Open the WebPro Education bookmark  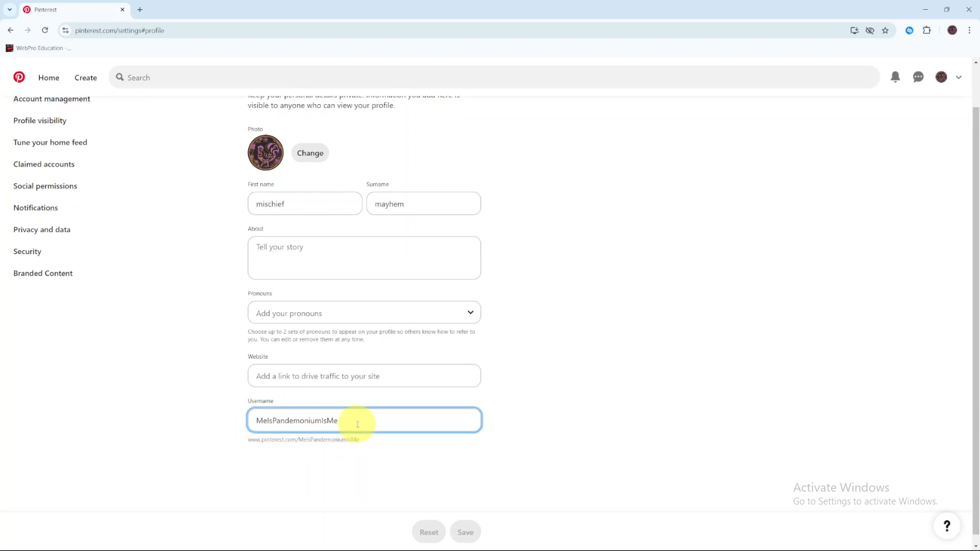[x=38, y=48]
